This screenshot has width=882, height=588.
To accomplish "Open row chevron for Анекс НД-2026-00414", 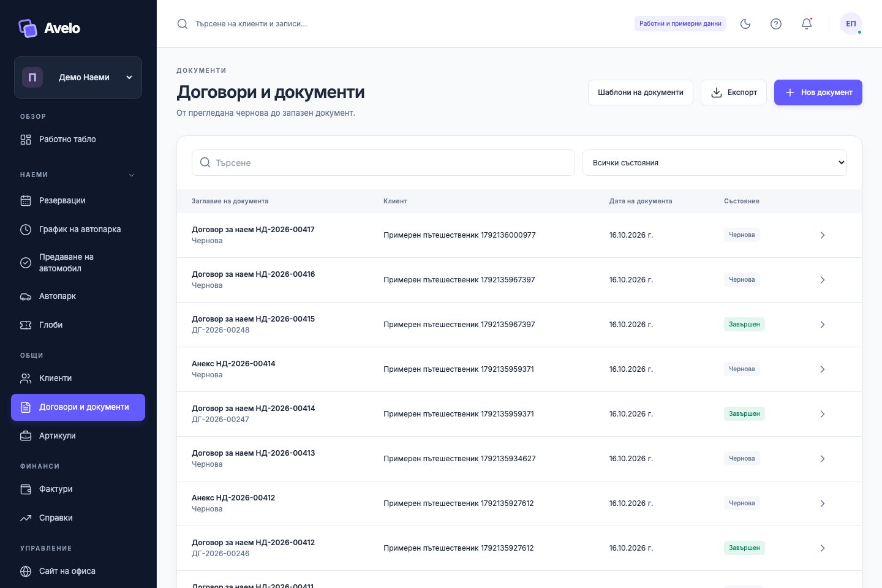I will [823, 369].
